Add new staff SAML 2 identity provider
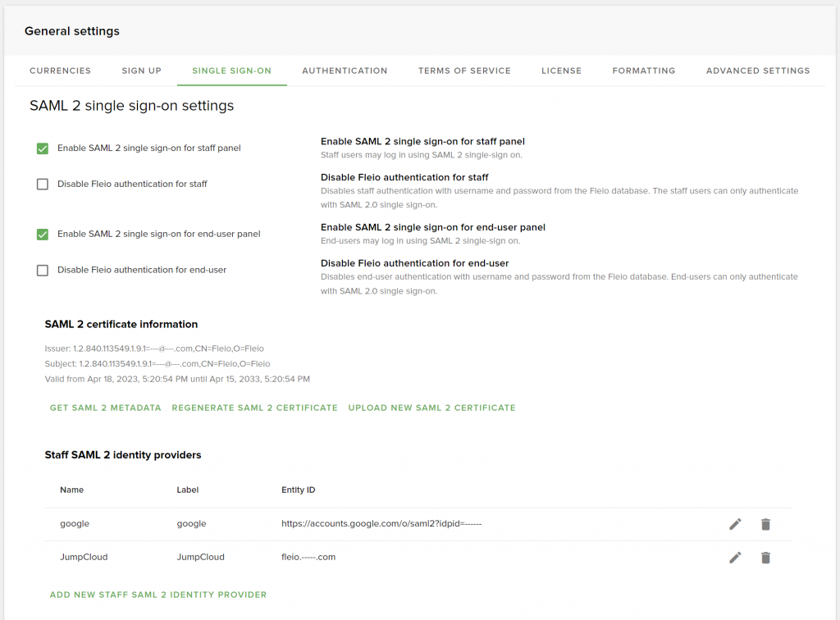Screen dimensions: 840x620 [158, 595]
